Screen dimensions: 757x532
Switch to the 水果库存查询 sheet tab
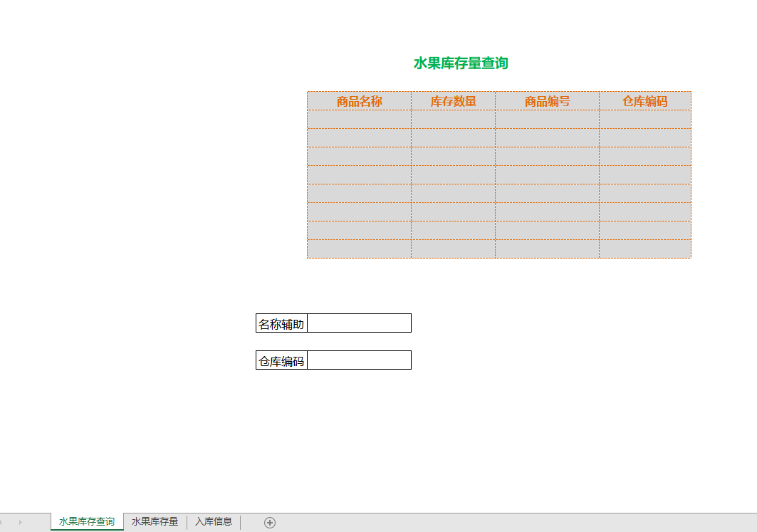(x=86, y=522)
